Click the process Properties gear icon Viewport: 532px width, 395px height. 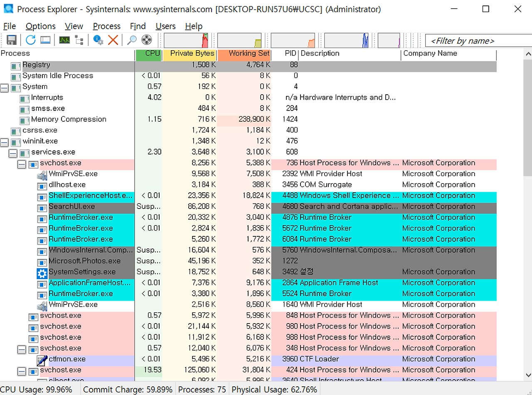[x=98, y=40]
